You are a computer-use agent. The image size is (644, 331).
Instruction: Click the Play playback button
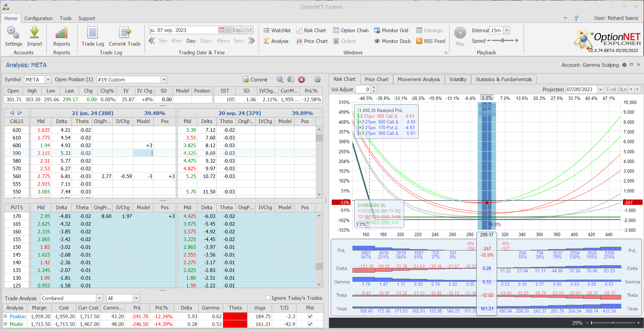pyautogui.click(x=460, y=33)
